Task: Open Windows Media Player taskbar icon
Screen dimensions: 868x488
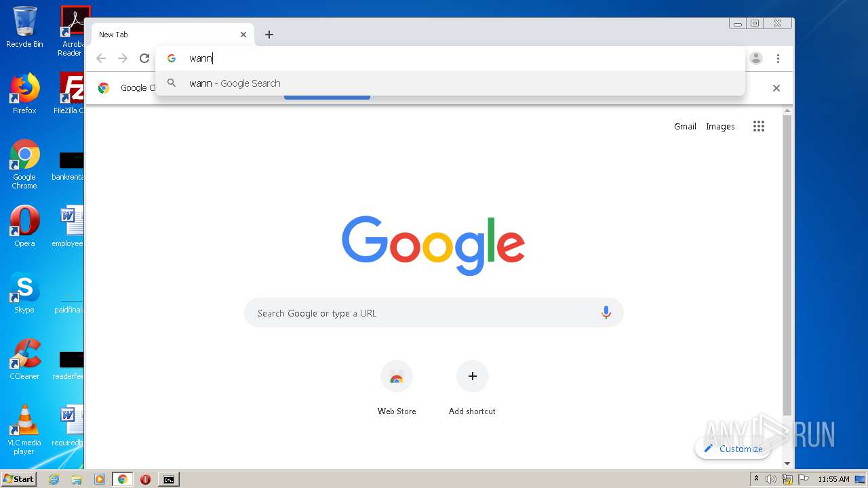Action: click(100, 479)
